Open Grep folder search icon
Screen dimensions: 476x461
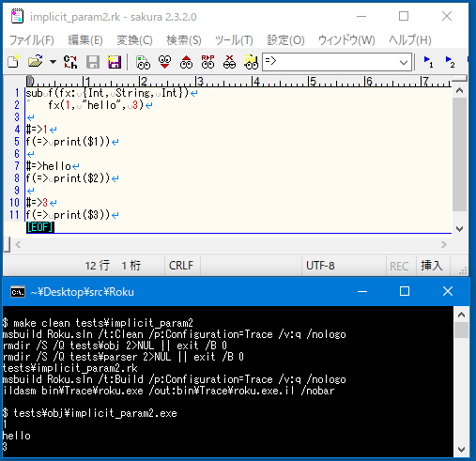[251, 62]
